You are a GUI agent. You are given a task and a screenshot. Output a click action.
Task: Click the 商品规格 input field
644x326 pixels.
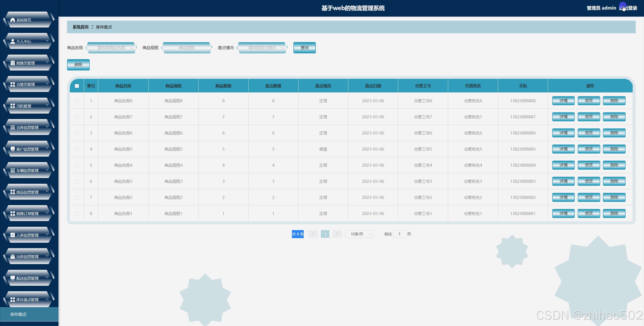tap(186, 48)
